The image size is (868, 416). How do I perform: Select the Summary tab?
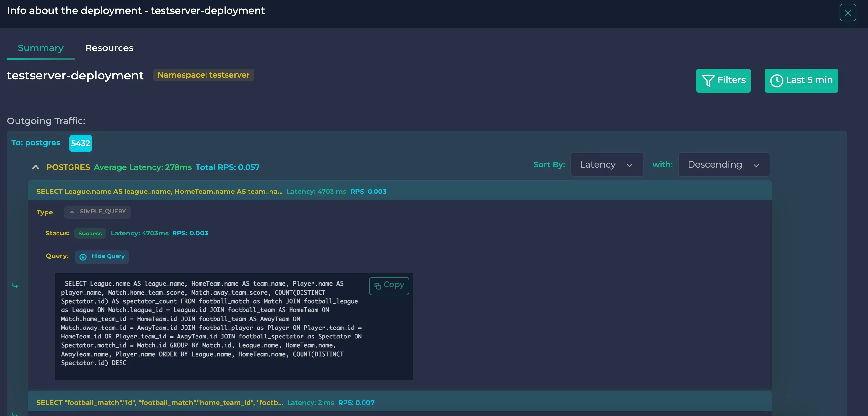click(40, 48)
